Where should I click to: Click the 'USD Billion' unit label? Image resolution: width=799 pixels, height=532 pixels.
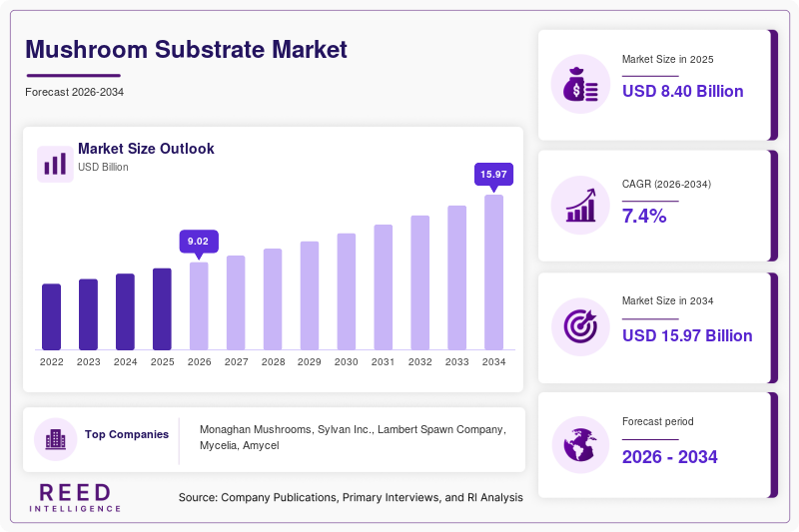pyautogui.click(x=103, y=167)
